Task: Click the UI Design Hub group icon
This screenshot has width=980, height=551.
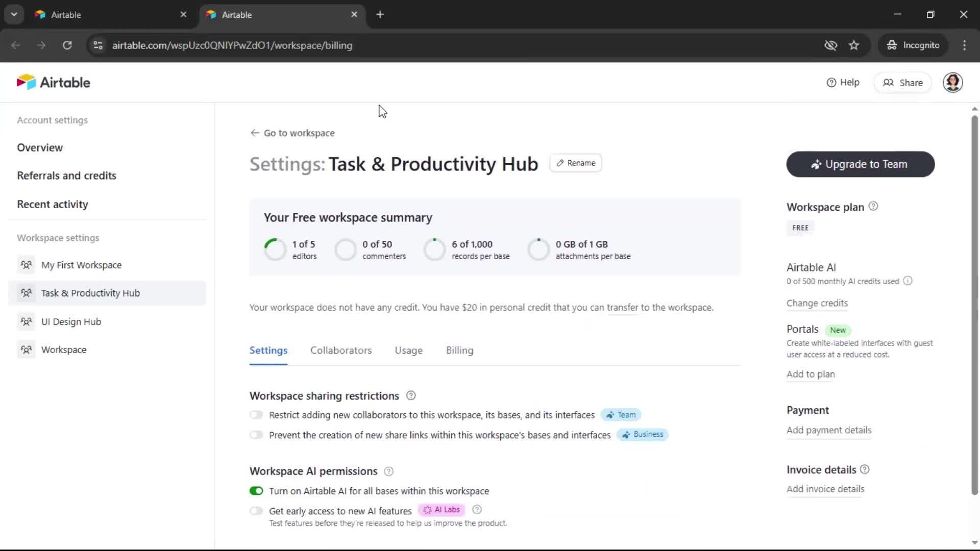Action: 26,321
